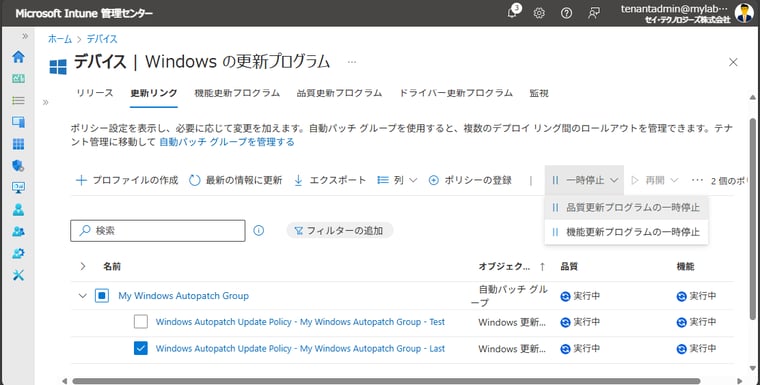Click 品質 実行中 status in the Test row
The image size is (760, 385).
580,322
